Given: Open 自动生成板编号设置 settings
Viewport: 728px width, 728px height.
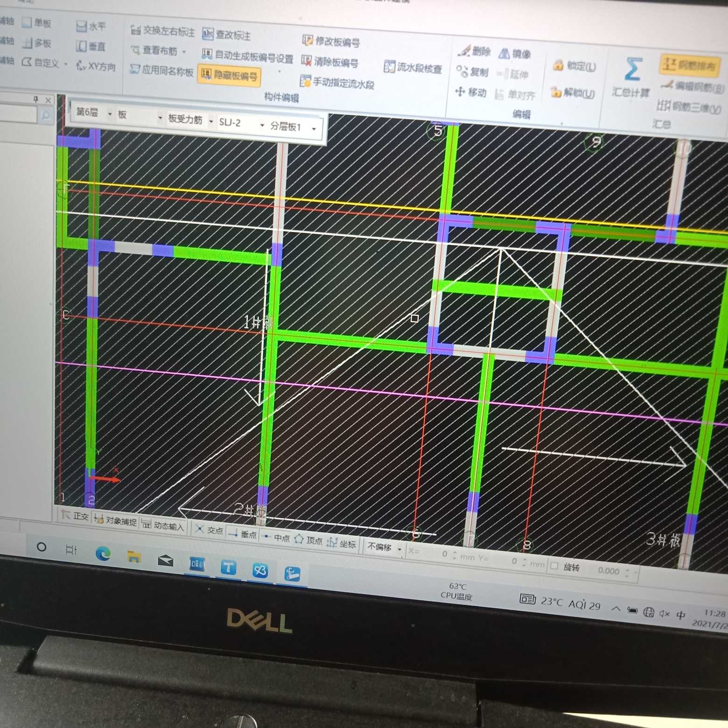Looking at the screenshot, I should point(247,56).
